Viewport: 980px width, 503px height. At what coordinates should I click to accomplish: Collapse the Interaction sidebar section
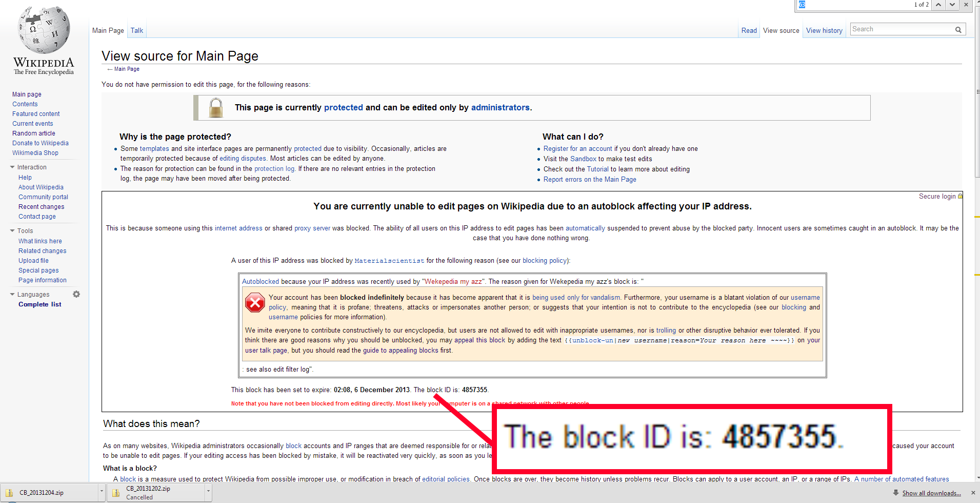click(12, 167)
